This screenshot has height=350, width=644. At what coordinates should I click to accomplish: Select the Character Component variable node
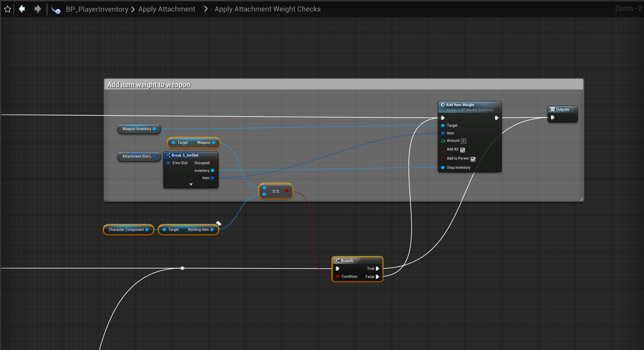(126, 230)
